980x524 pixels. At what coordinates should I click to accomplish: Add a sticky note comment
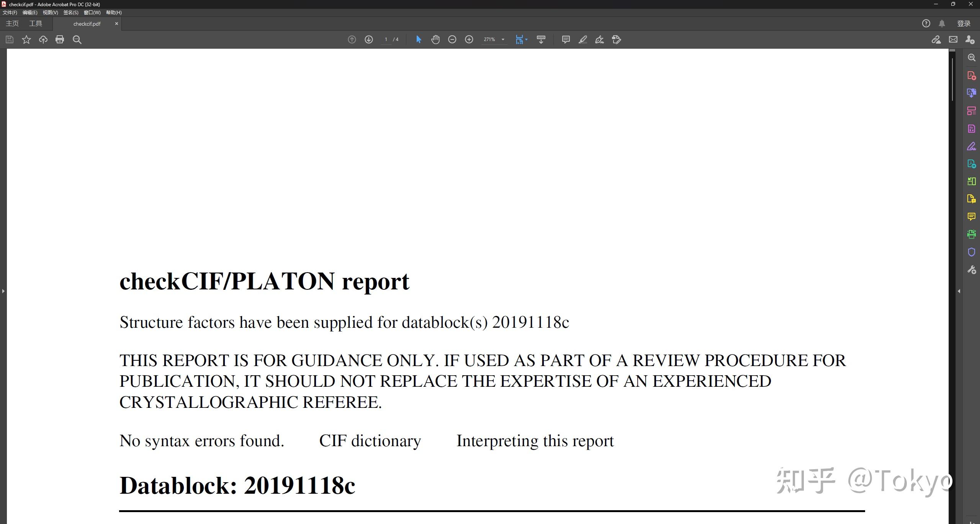[566, 39]
